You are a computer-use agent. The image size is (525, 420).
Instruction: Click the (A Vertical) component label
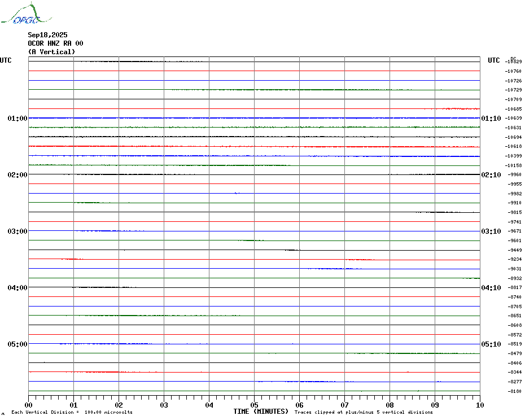coord(51,52)
